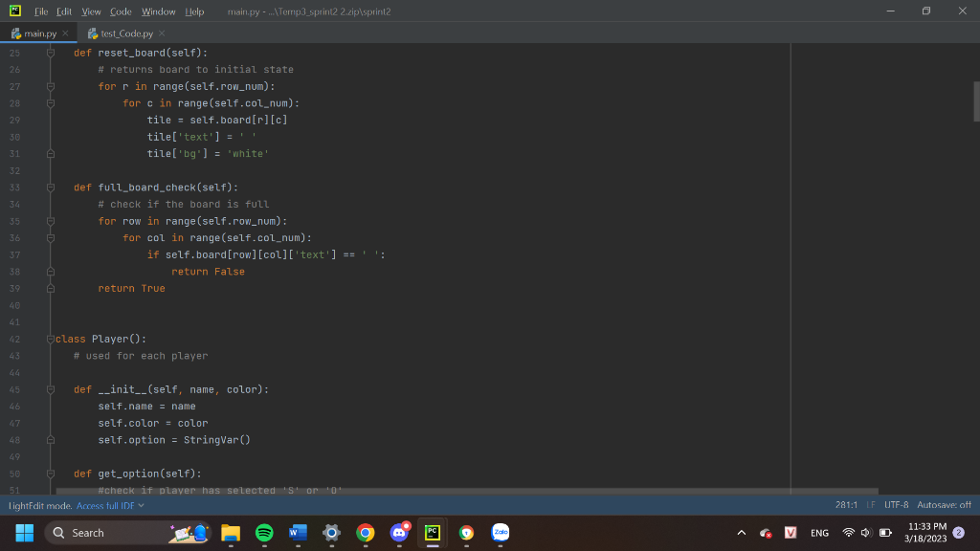Close the test_Code.py tab
The height and width of the screenshot is (551, 980).
pos(162,33)
